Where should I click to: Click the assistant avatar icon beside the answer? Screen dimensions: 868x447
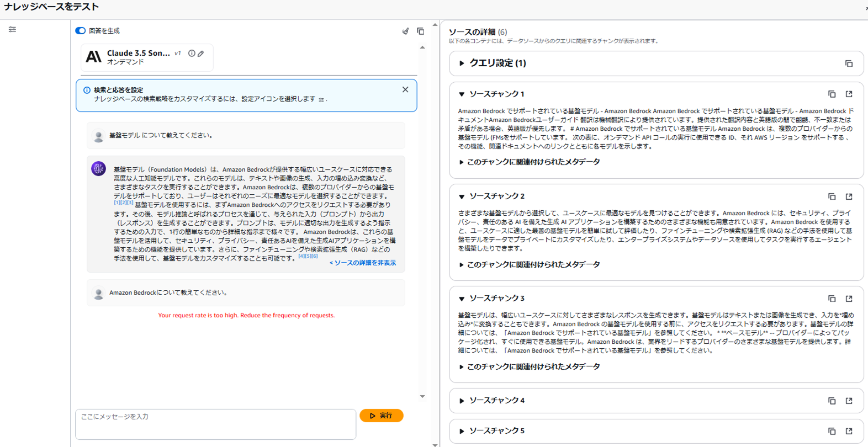pyautogui.click(x=98, y=169)
